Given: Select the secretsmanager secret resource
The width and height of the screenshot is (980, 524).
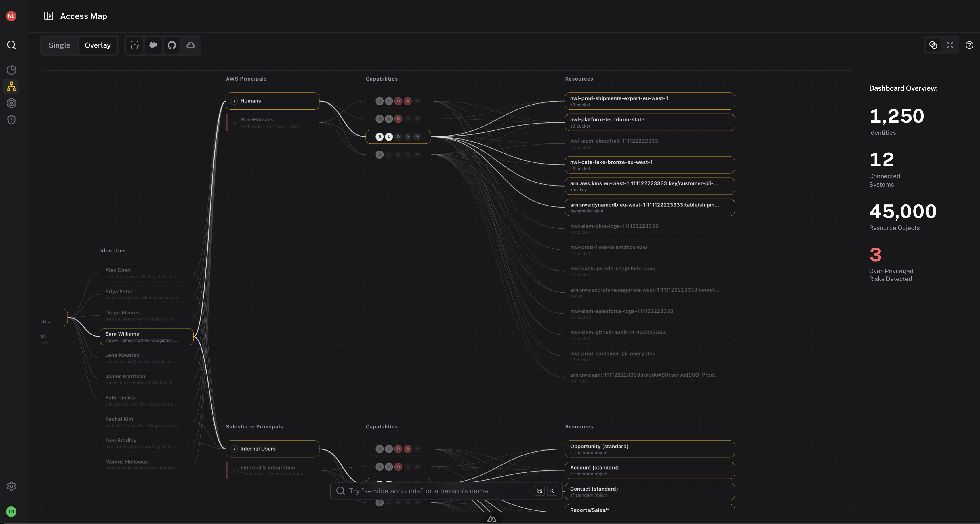Looking at the screenshot, I should coord(649,293).
